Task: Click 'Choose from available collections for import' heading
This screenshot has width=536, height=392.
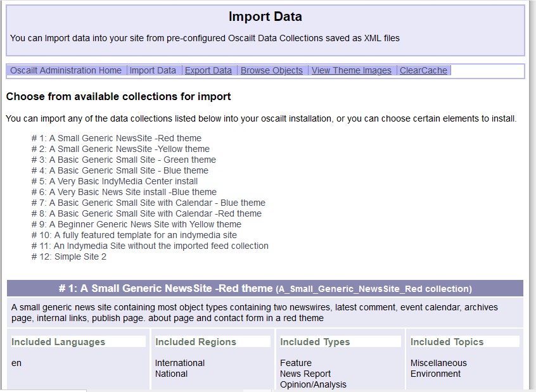Action: tap(118, 96)
